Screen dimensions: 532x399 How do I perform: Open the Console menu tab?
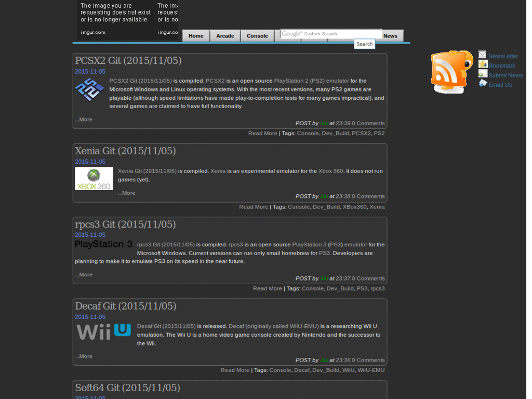(257, 36)
